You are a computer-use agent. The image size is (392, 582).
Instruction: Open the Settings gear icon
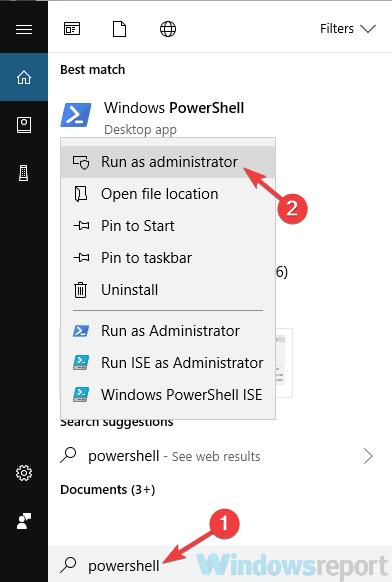(x=24, y=473)
